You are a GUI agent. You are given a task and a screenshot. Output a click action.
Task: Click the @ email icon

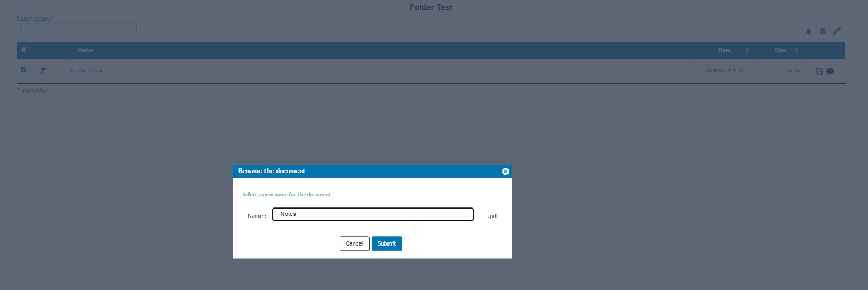point(823,31)
